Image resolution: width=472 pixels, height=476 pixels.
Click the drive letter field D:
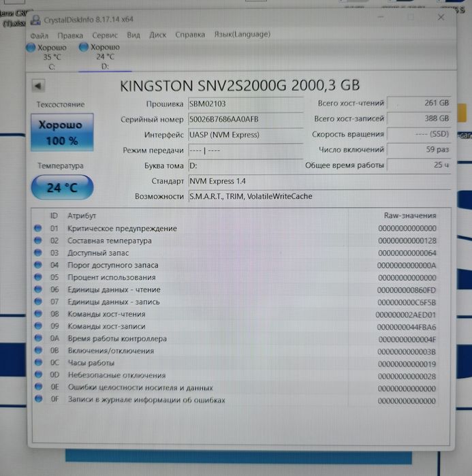246,165
